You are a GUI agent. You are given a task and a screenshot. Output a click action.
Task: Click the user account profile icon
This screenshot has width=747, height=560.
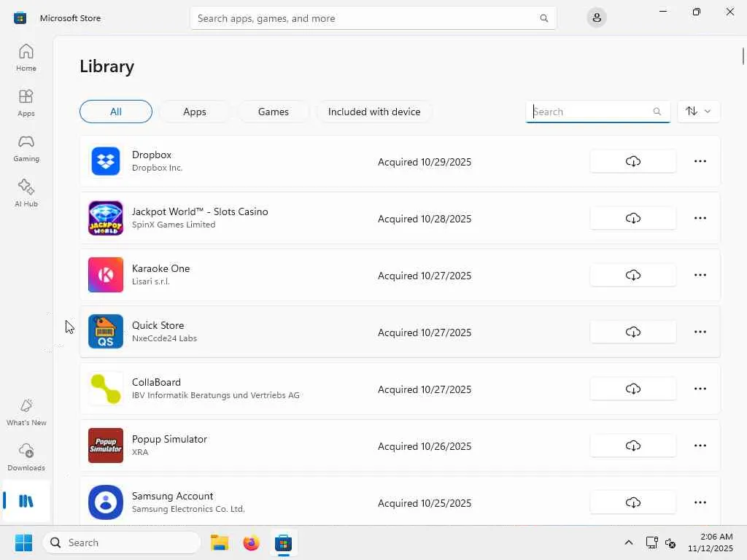coord(597,18)
